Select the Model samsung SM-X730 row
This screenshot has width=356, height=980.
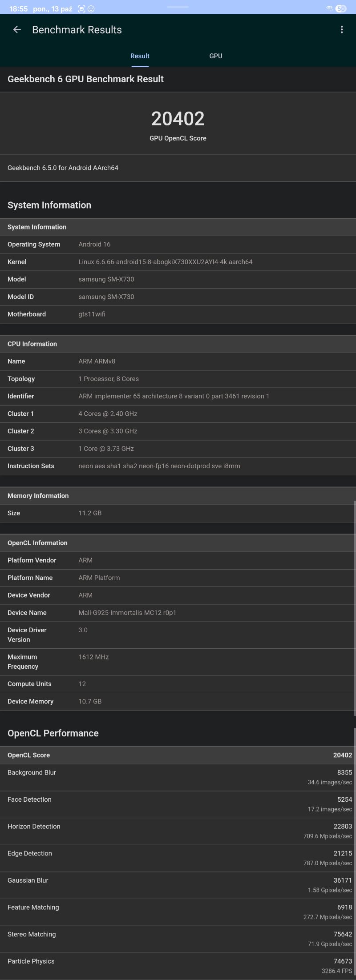pyautogui.click(x=178, y=279)
